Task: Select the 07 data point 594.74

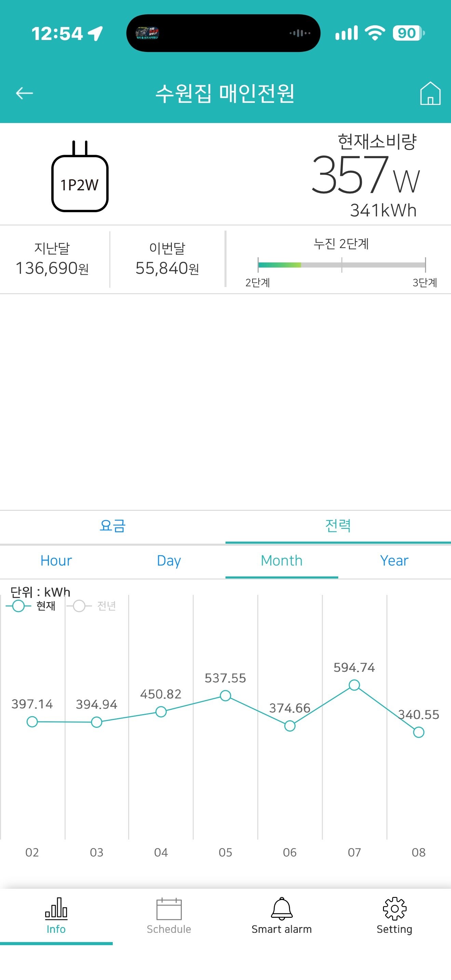Action: click(x=354, y=685)
